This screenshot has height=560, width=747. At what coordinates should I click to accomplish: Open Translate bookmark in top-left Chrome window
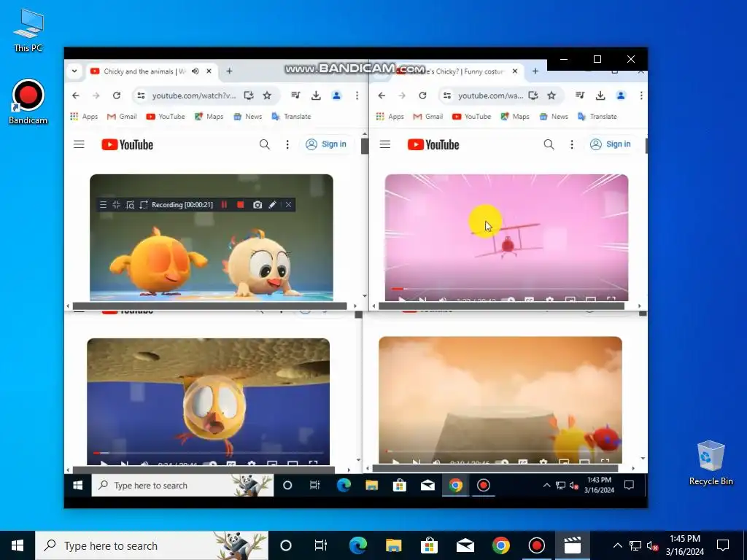[x=291, y=117]
